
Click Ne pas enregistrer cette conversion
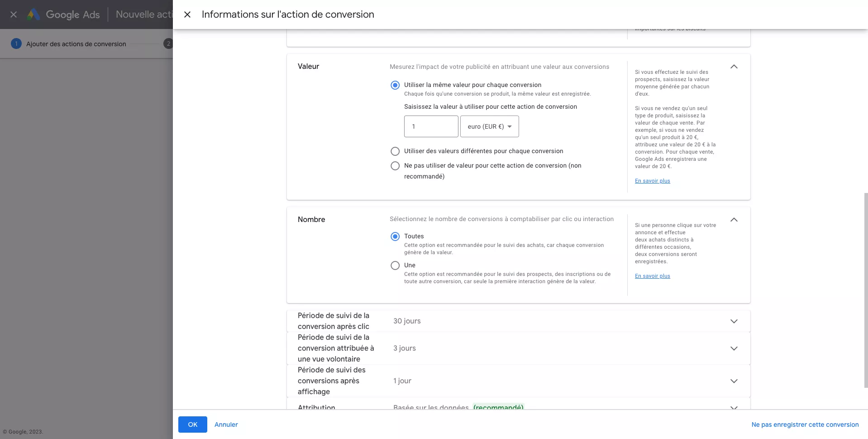pos(805,425)
